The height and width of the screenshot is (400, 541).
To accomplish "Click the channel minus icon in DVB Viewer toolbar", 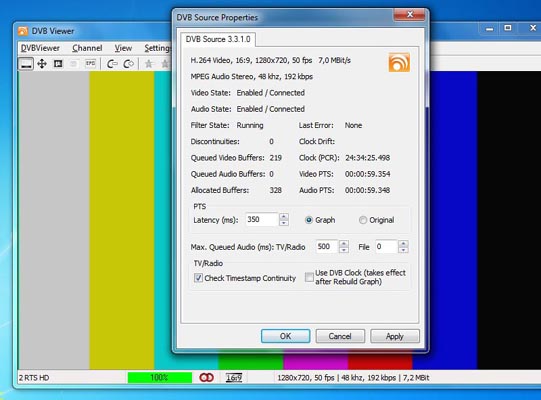I will (x=112, y=64).
